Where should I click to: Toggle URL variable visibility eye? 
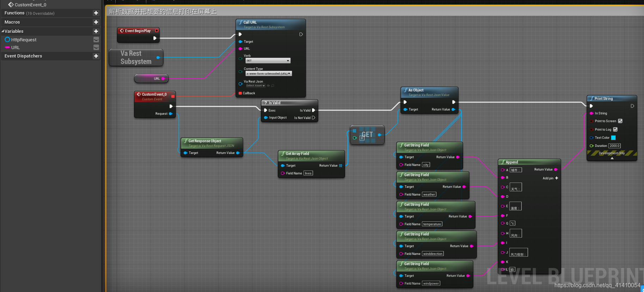click(96, 47)
